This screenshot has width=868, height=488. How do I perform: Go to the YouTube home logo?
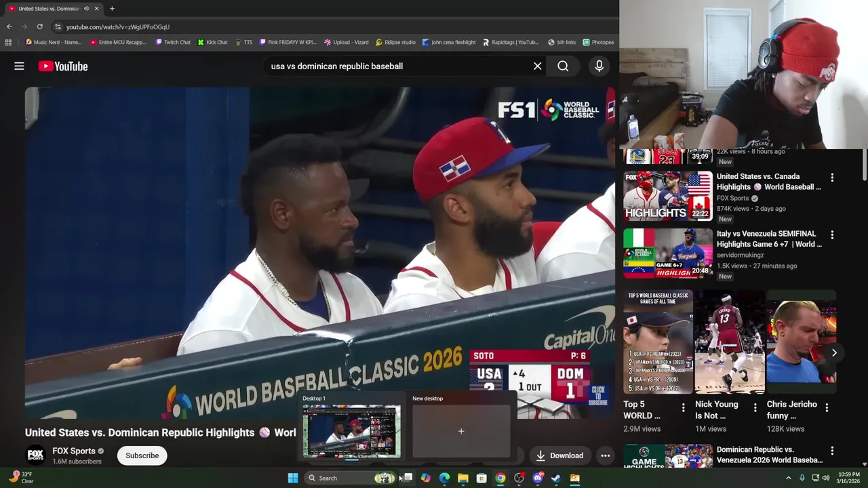(63, 66)
